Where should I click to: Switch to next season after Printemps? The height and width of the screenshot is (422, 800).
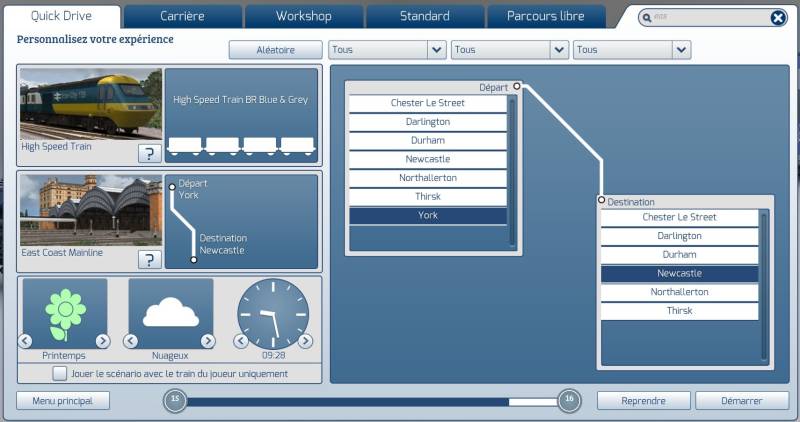tap(103, 341)
